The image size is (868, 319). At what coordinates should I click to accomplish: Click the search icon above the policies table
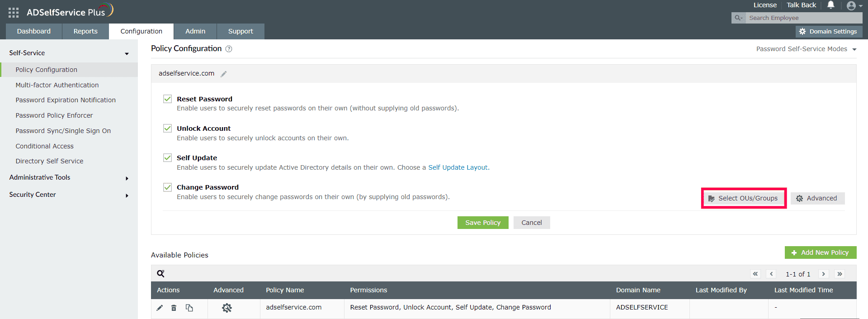[x=160, y=273]
